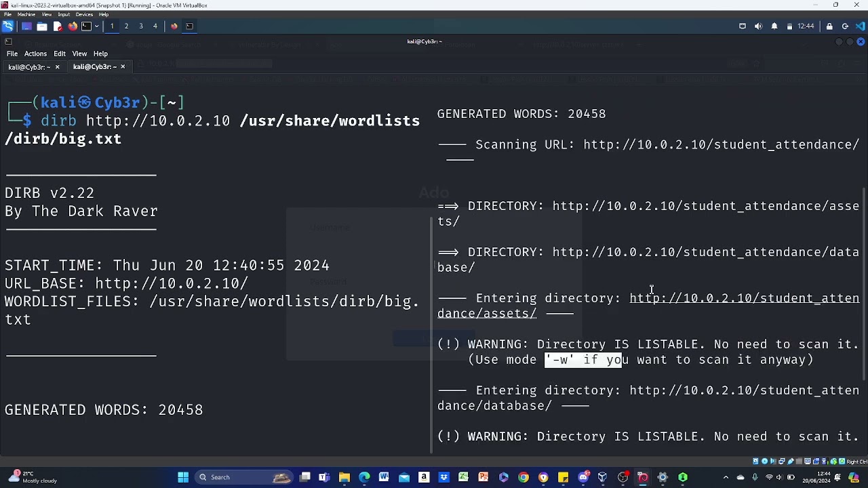Open Google Chrome from taskbar
The height and width of the screenshot is (488, 868).
pos(524,477)
